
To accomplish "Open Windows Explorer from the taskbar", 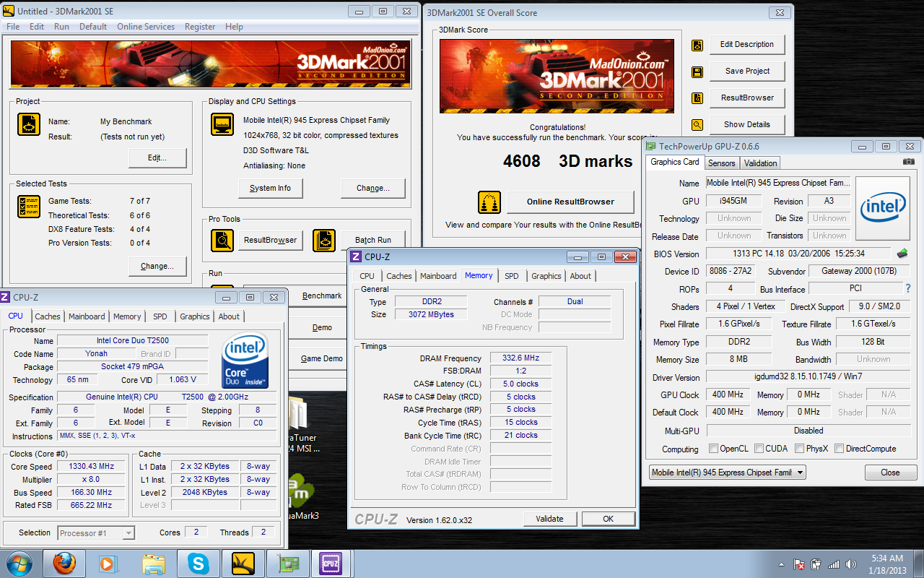I will 153,564.
